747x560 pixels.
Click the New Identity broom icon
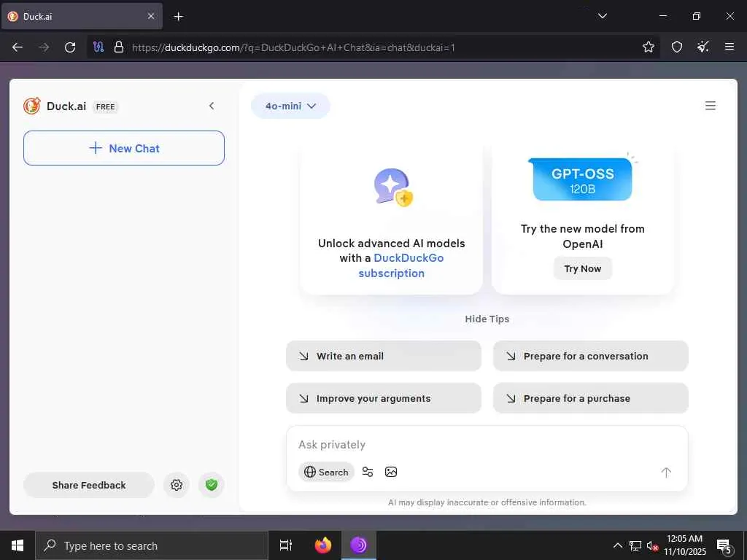coord(703,47)
